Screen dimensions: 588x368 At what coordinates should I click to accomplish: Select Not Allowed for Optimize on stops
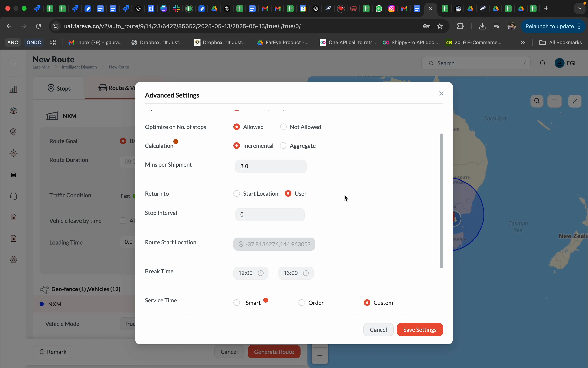(x=283, y=127)
